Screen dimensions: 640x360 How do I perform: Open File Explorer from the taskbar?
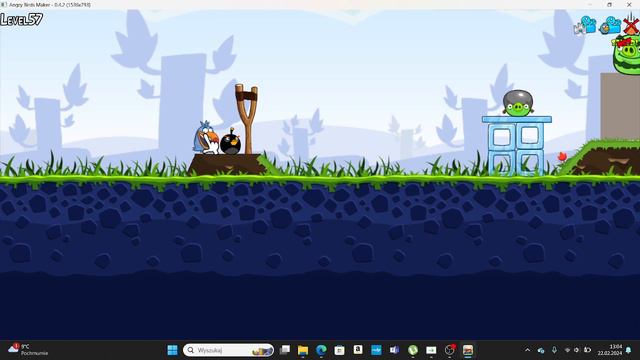click(303, 350)
